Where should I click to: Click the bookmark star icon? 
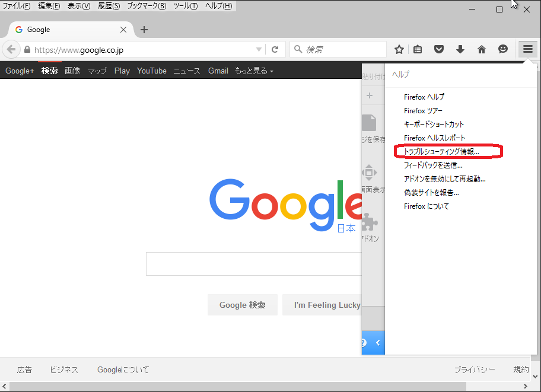coord(399,49)
